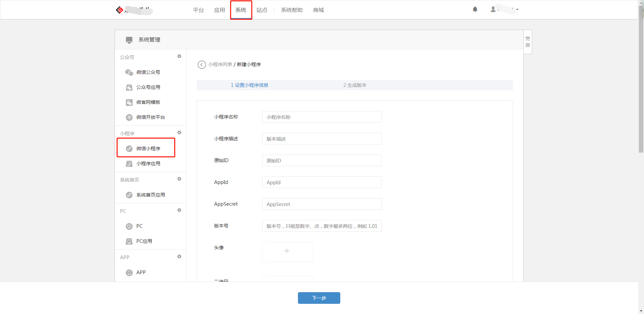This screenshot has width=644, height=314.
Task: Click the icon beside 系统首页应用
Action: (129, 195)
